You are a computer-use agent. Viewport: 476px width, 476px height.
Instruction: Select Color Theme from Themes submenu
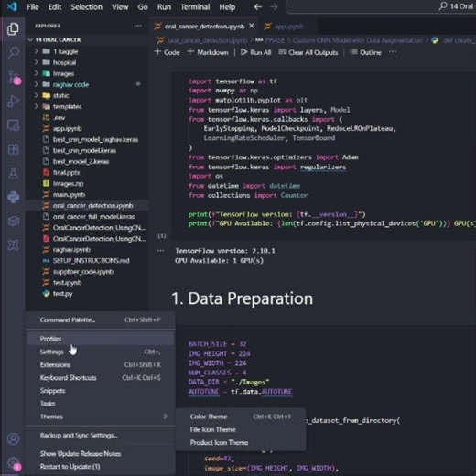coord(241,416)
